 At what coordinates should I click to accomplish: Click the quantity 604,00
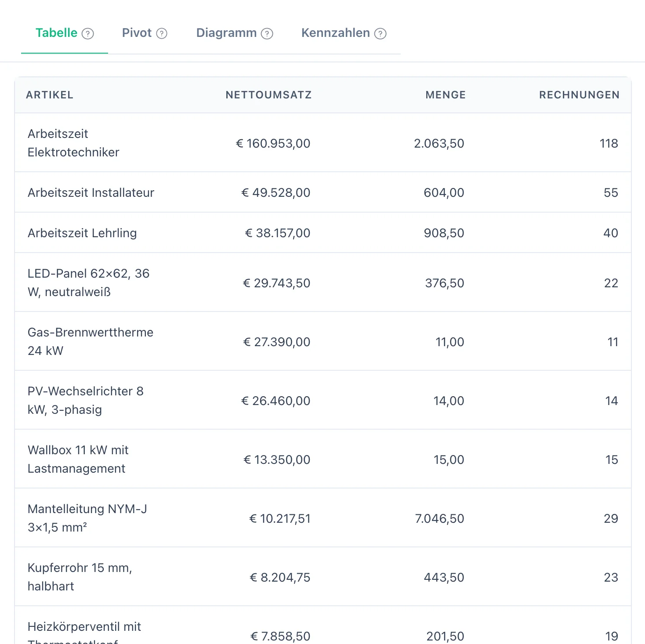pos(444,192)
